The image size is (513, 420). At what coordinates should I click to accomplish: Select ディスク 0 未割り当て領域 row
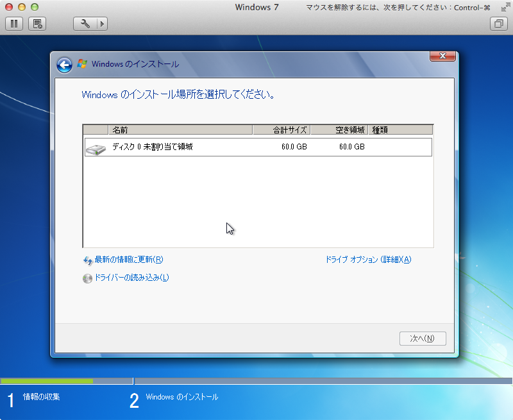point(258,147)
